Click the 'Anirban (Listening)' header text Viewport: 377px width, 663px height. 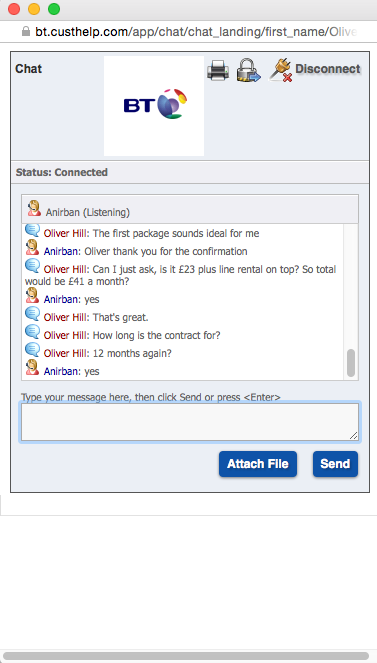click(88, 212)
